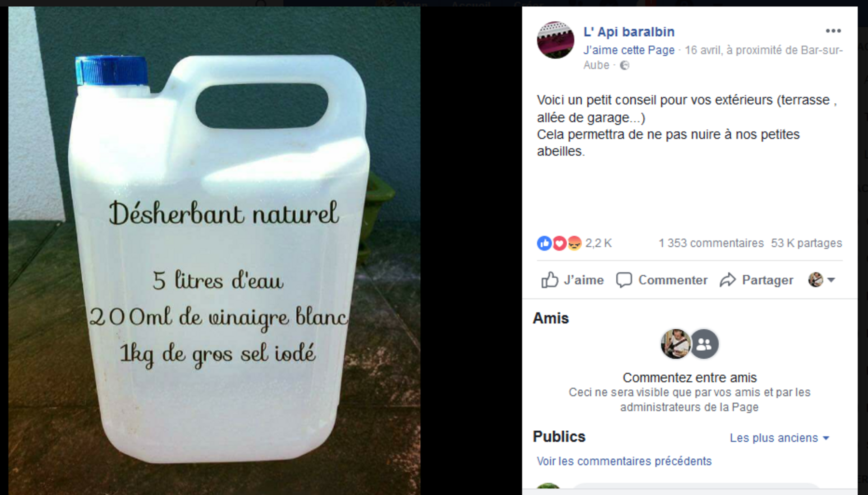Click the red heart reaction icon
This screenshot has height=495, width=868.
[559, 243]
